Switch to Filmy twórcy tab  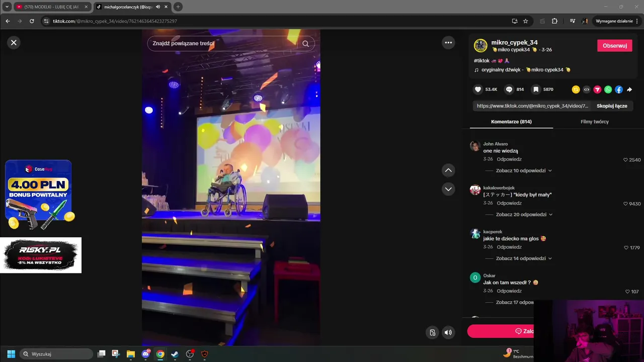click(x=595, y=122)
